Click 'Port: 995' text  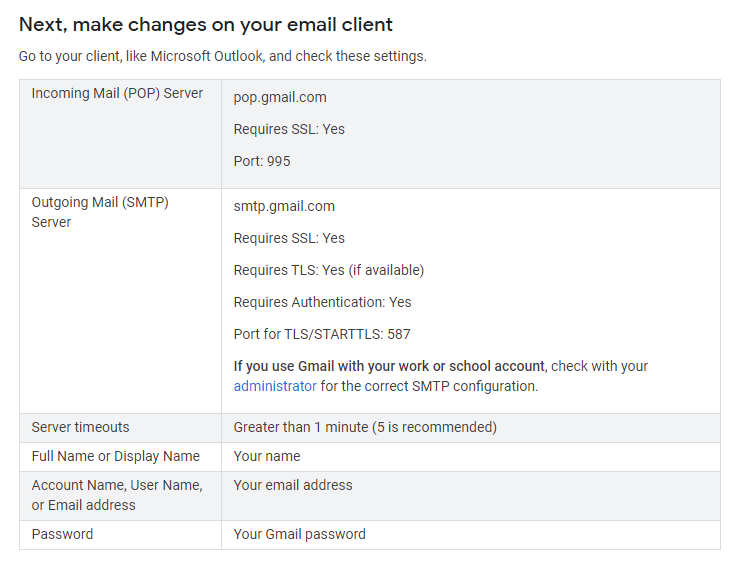click(x=262, y=161)
